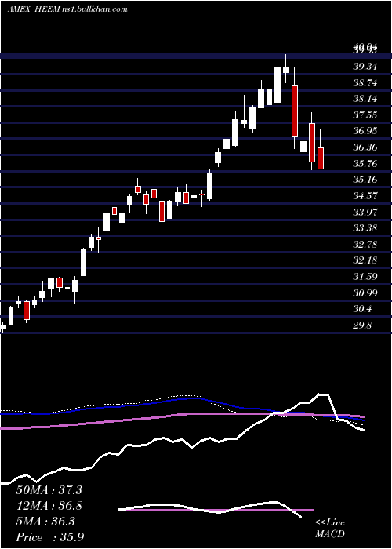Viewport: 392px width, 549px height.
Task: Click the 38.74 price axis label
Action: click(x=365, y=83)
